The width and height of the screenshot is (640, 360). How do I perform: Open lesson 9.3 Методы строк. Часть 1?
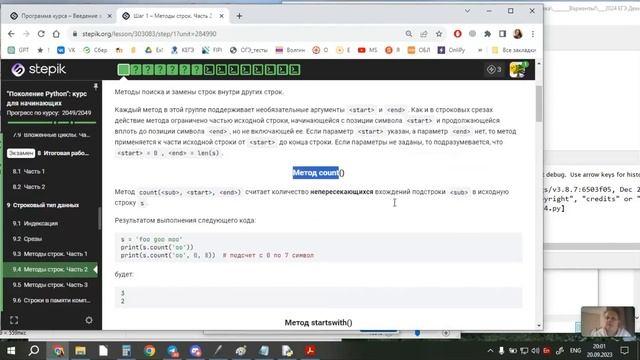[50, 254]
